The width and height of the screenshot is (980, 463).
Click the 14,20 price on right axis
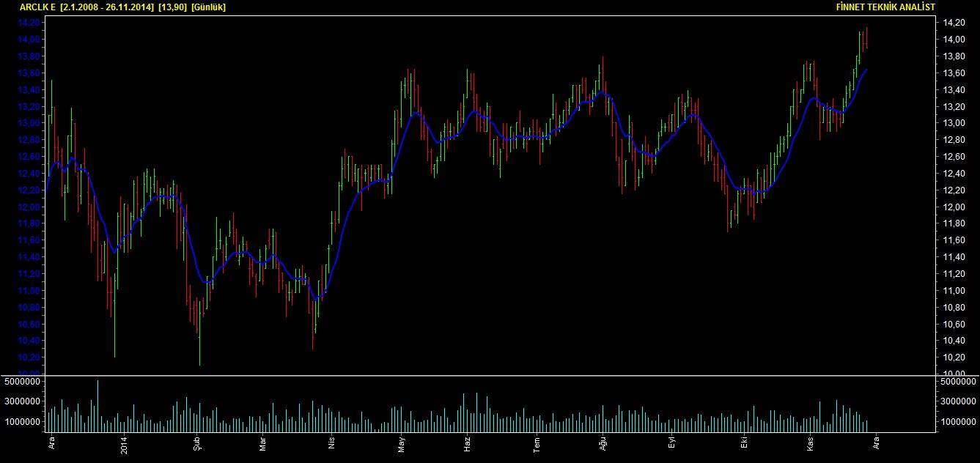(x=954, y=23)
